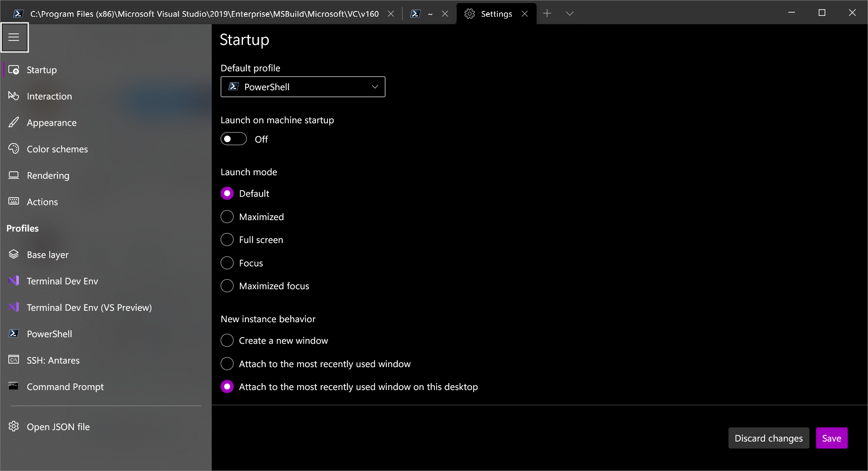Switch to the ~ PowerShell tab

[430, 14]
